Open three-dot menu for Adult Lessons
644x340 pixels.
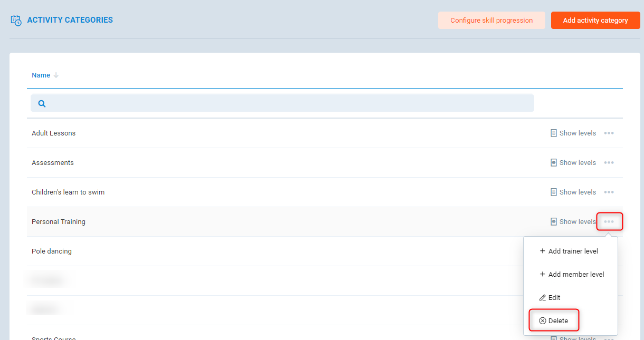click(x=609, y=133)
